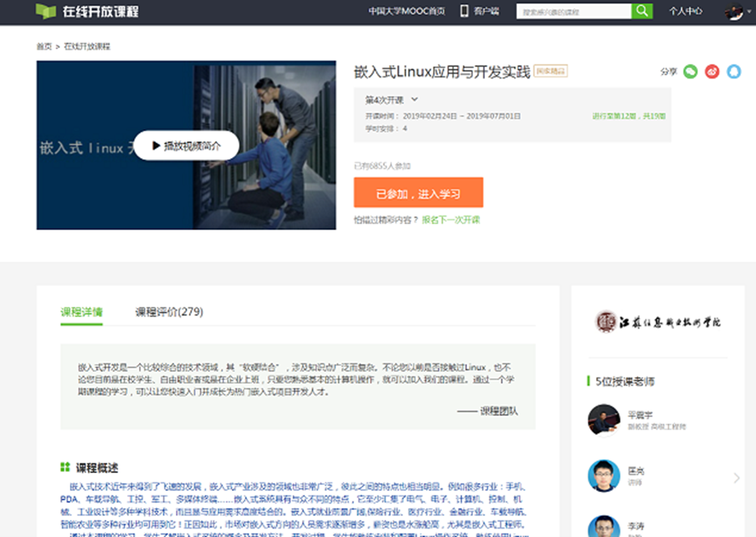Click 平震宇 teacher avatar photo
The height and width of the screenshot is (537, 756).
coord(603,420)
